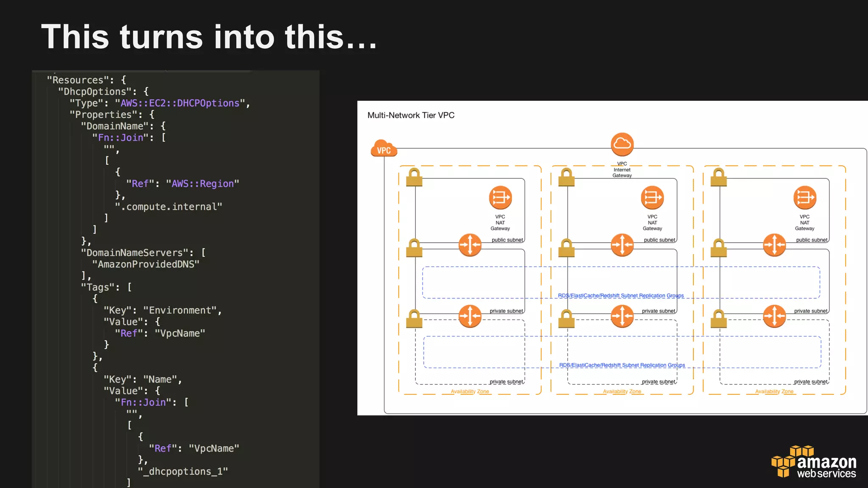Image resolution: width=868 pixels, height=488 pixels.
Task: Click the leftmost Availability Zone label
Action: click(x=470, y=391)
